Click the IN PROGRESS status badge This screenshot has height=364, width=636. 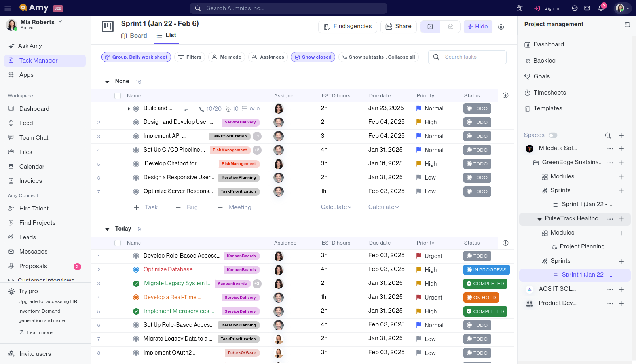coord(486,270)
